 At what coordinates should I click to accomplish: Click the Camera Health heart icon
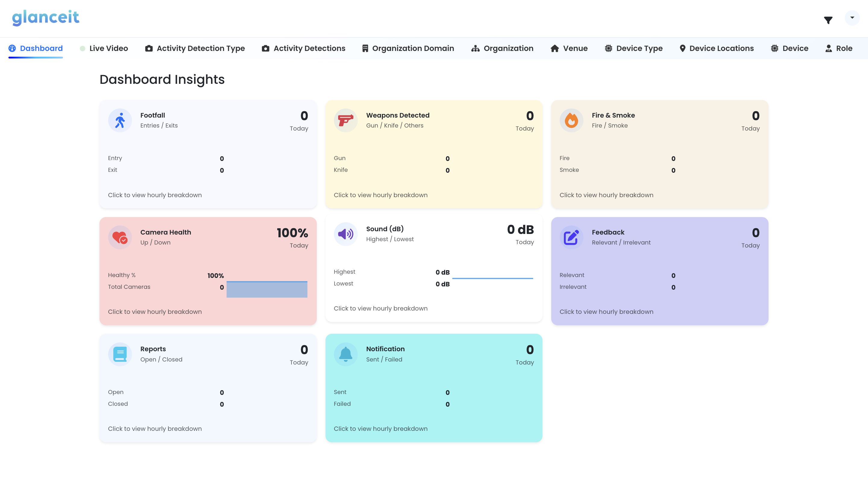(x=120, y=237)
